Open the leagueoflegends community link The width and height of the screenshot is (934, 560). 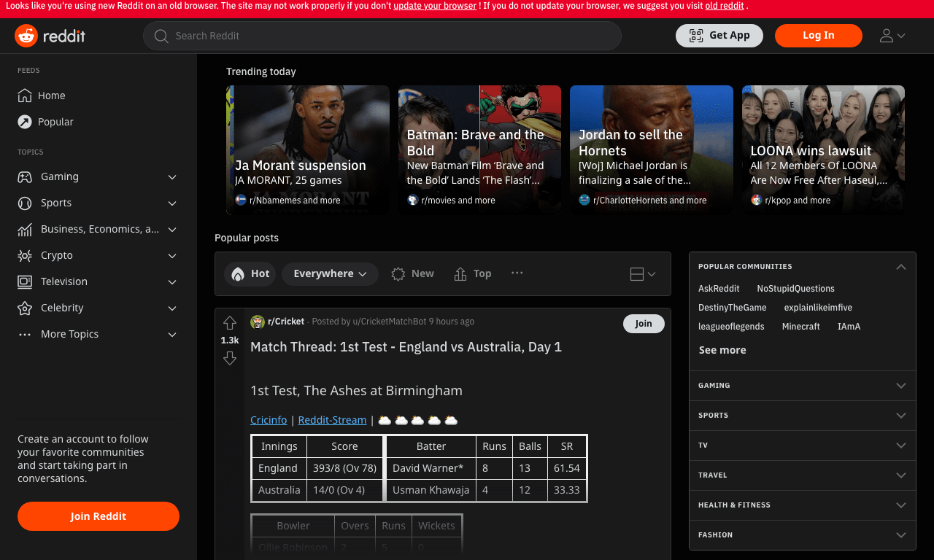tap(731, 327)
